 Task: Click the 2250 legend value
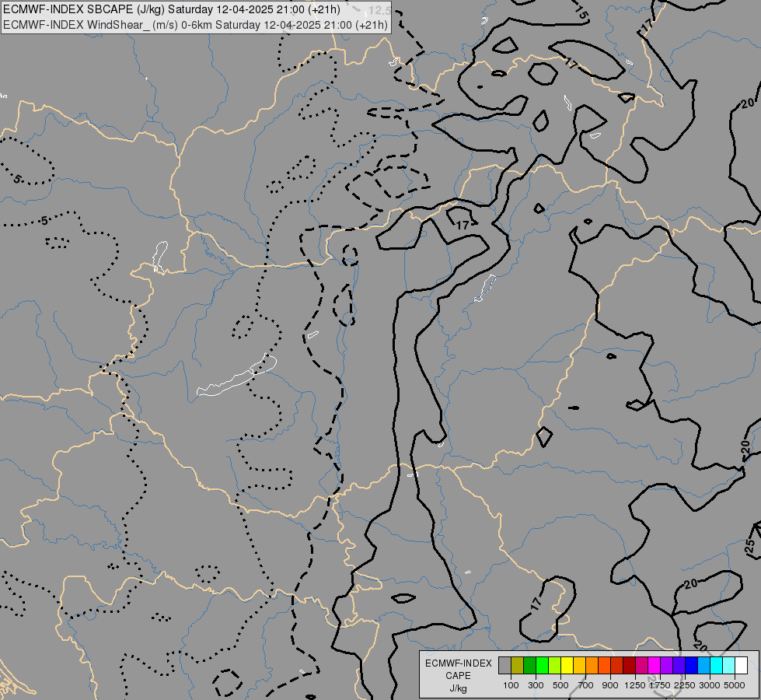(685, 685)
